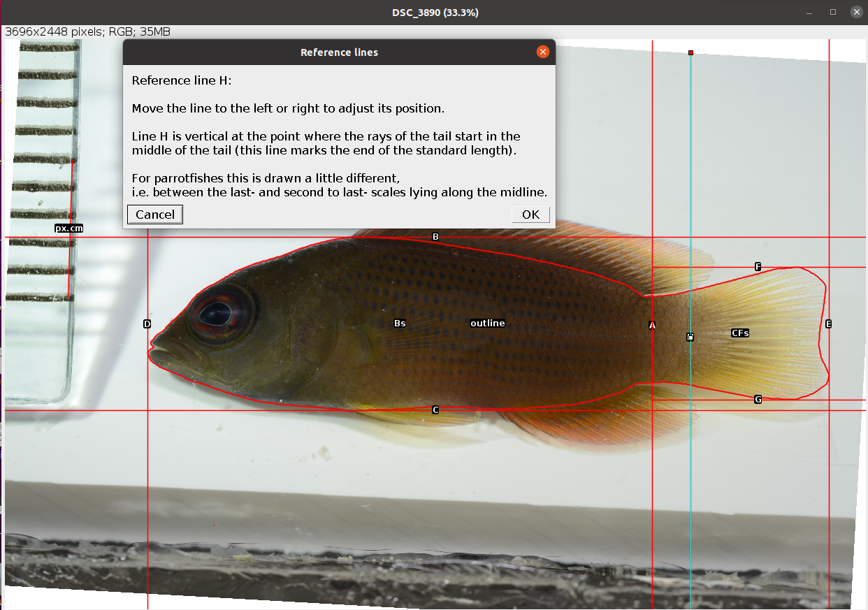Select the CFs label on caudal fin
The height and width of the screenshot is (610, 868).
(x=740, y=333)
